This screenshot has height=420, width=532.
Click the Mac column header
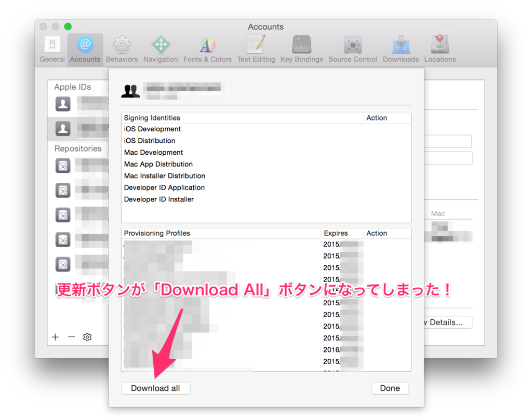(x=437, y=213)
